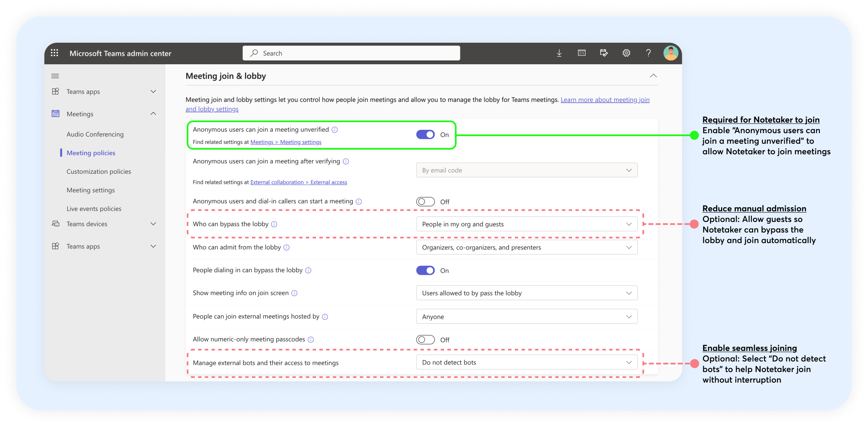Show info for Who can admit from the lobby
The width and height of the screenshot is (868, 427).
pos(286,247)
